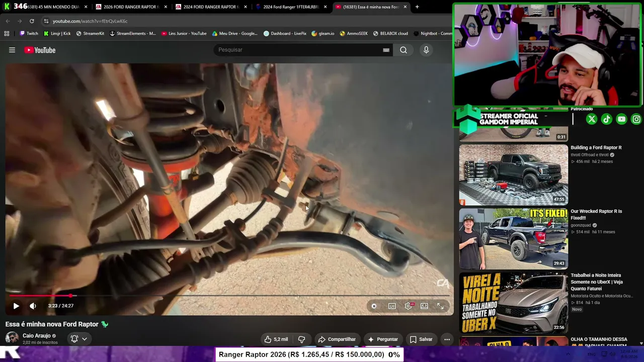Image resolution: width=644 pixels, height=362 pixels.
Task: Close the Essa é minha nova Ford tab
Action: pos(405,7)
